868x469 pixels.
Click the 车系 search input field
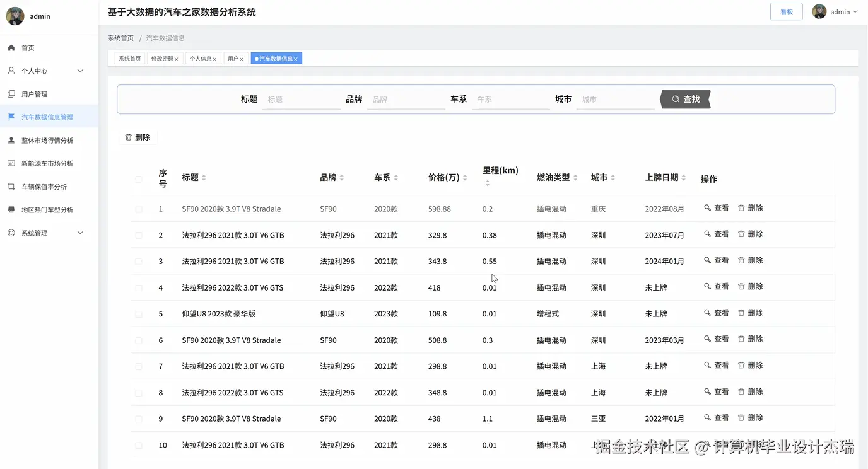pos(511,99)
